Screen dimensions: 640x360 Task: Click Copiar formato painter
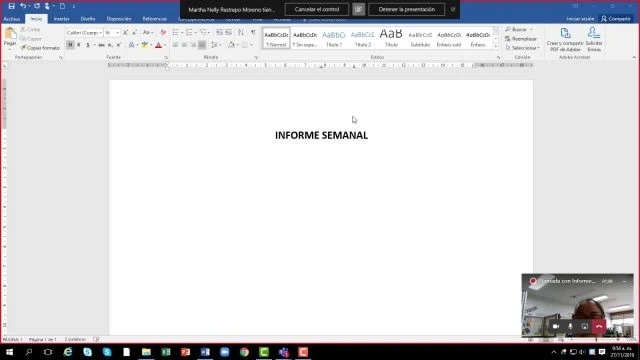40,48
